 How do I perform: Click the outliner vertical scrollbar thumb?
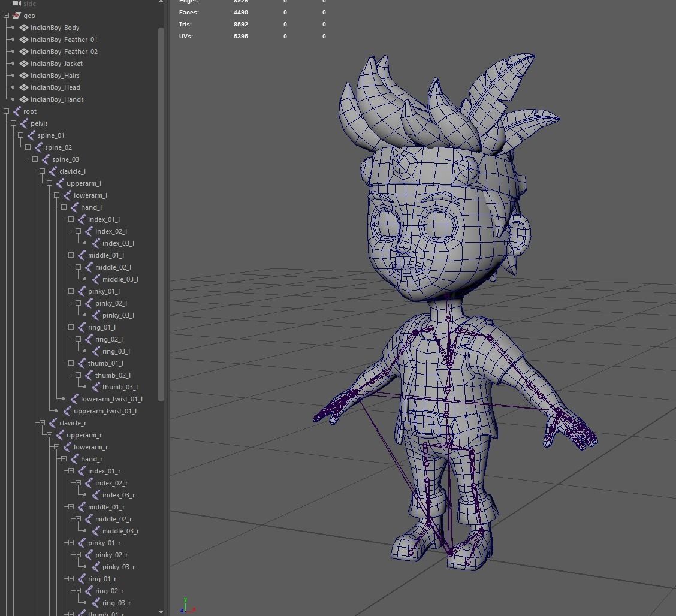click(x=161, y=215)
